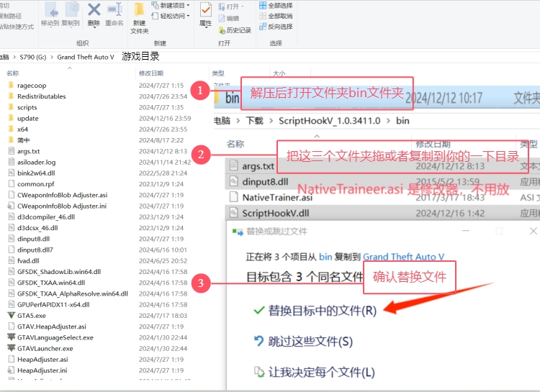The width and height of the screenshot is (540, 392).
Task: Choose Skip these files (跳过这些文件)
Action: (310, 341)
